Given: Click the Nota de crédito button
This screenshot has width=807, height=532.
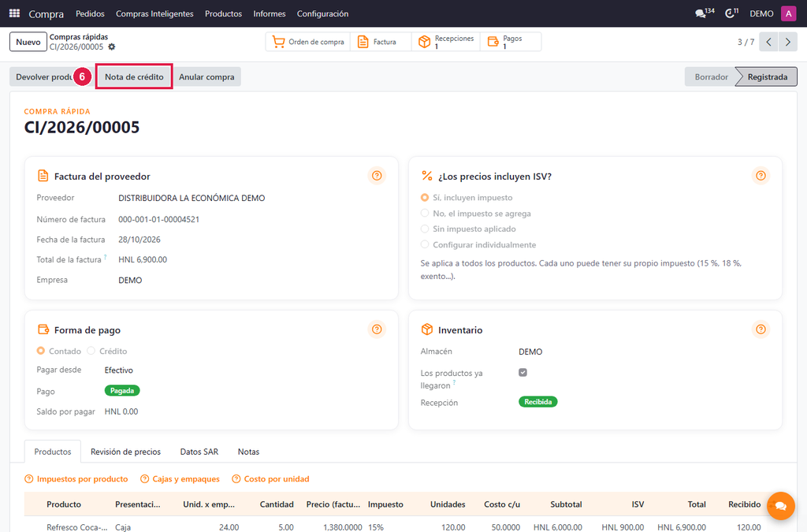Looking at the screenshot, I should tap(134, 76).
